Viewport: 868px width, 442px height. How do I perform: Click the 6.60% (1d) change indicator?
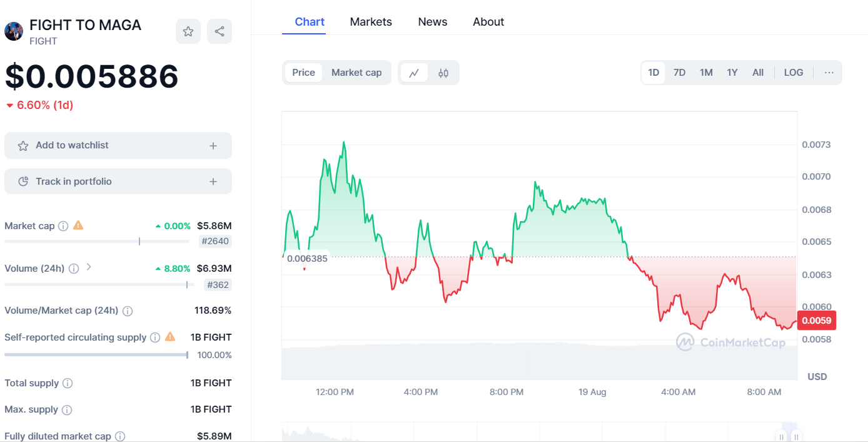click(40, 105)
